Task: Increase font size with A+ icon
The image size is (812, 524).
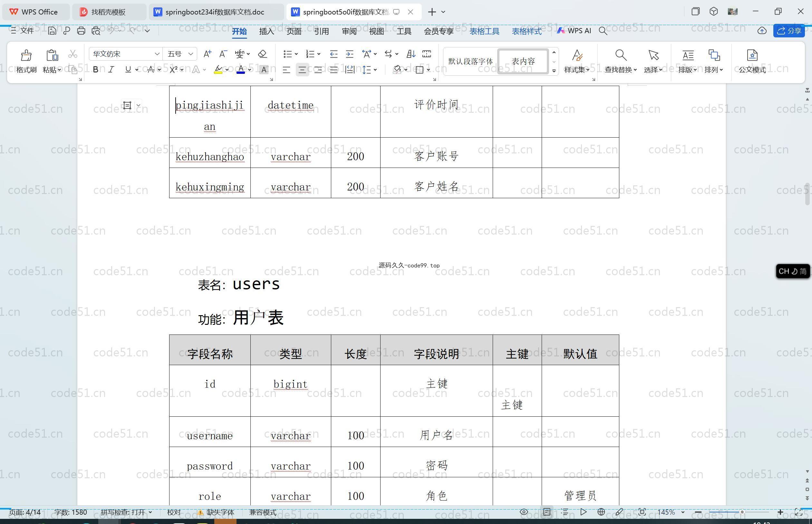Action: pyautogui.click(x=207, y=54)
